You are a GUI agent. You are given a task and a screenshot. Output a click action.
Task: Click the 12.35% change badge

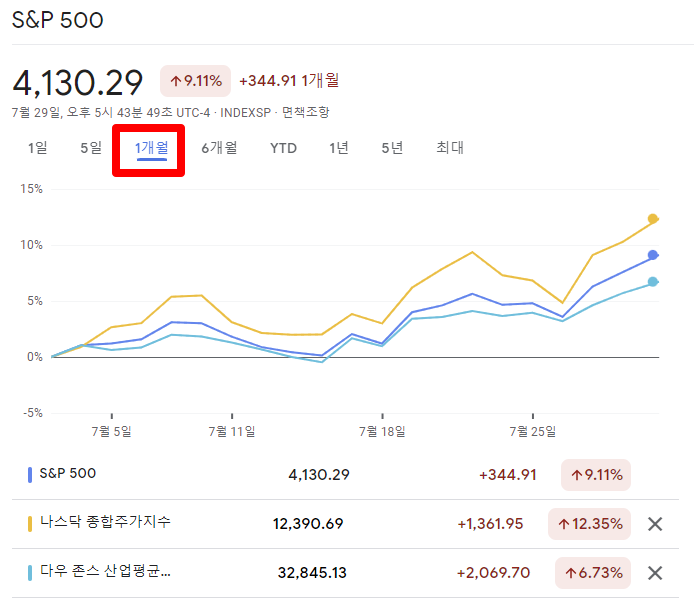590,524
